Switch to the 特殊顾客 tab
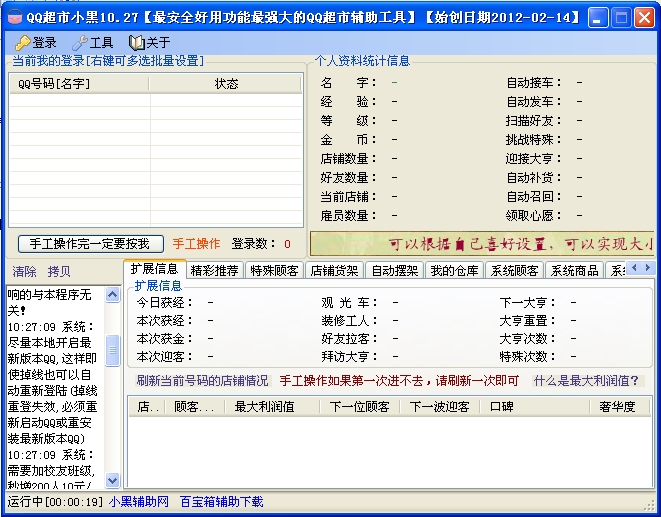This screenshot has width=661, height=517. pos(274,270)
